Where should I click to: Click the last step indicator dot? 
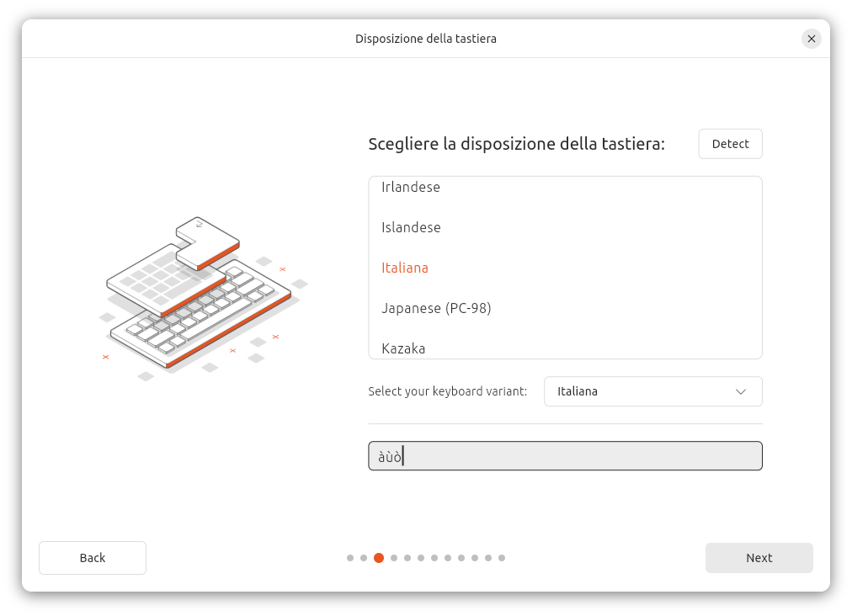click(x=502, y=558)
